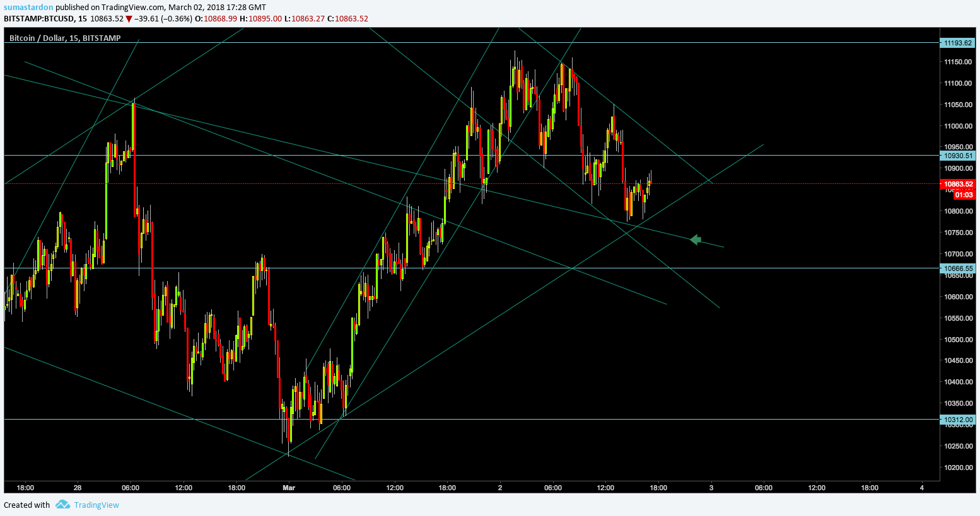Click the close value C:10863.52

[347, 19]
